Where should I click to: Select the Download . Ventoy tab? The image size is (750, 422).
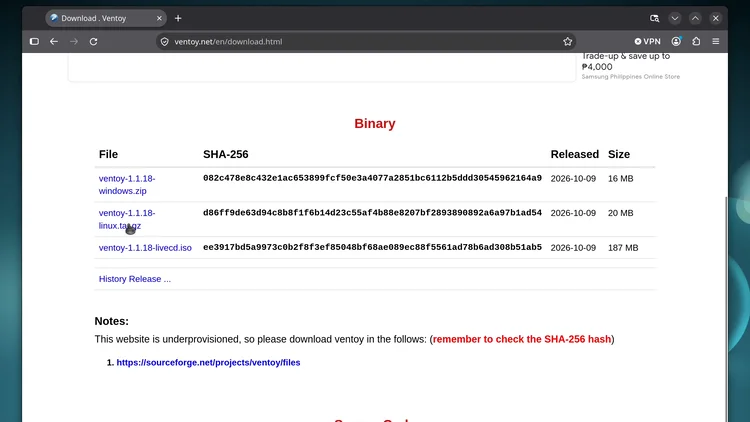pos(106,18)
